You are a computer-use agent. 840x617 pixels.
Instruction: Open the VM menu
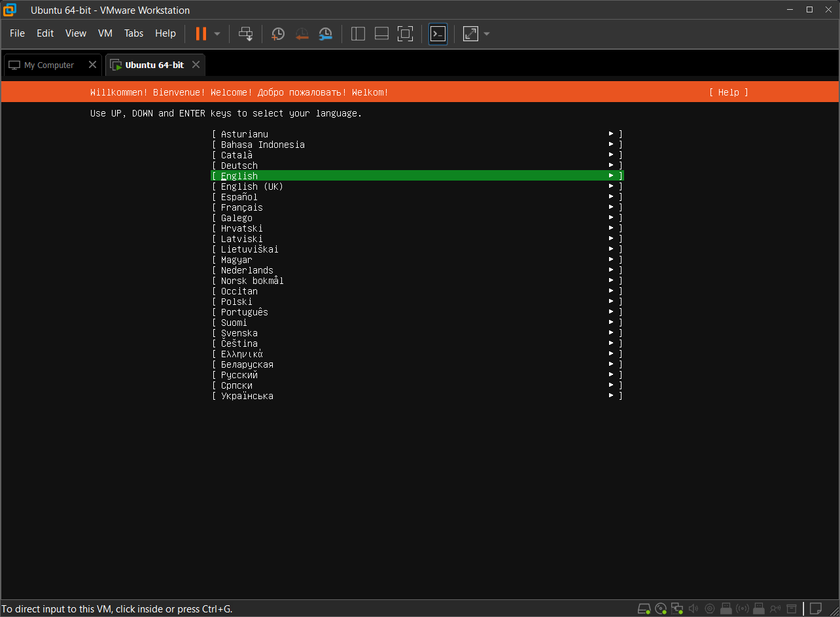click(105, 33)
